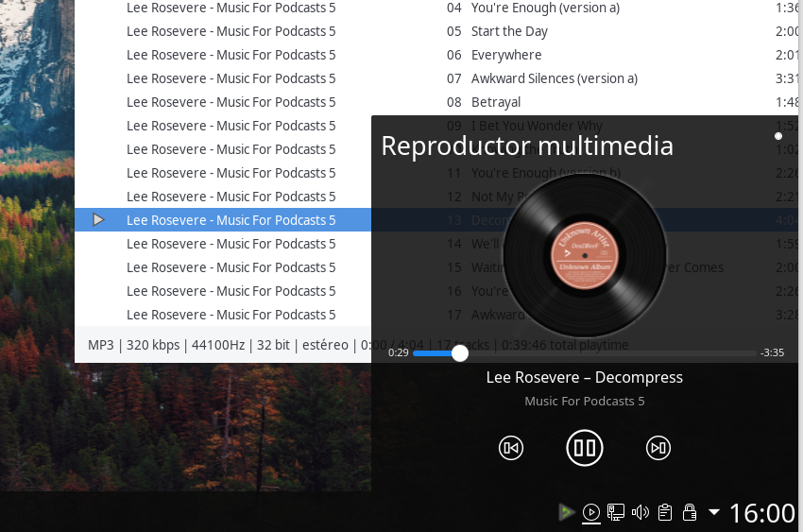Viewport: 803px width, 532px height.
Task: Select track 08 Betrayal in the playlist
Action: (496, 102)
